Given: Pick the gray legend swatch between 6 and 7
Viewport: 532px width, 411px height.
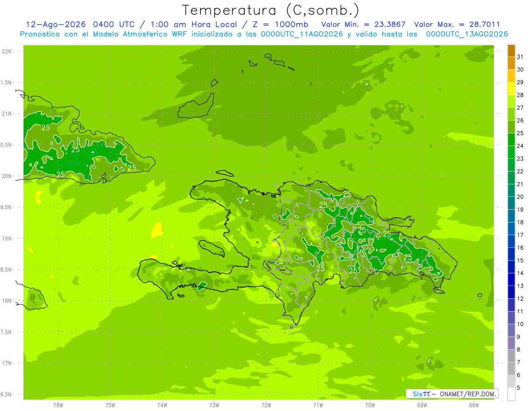Looking at the screenshot, I should (511, 369).
